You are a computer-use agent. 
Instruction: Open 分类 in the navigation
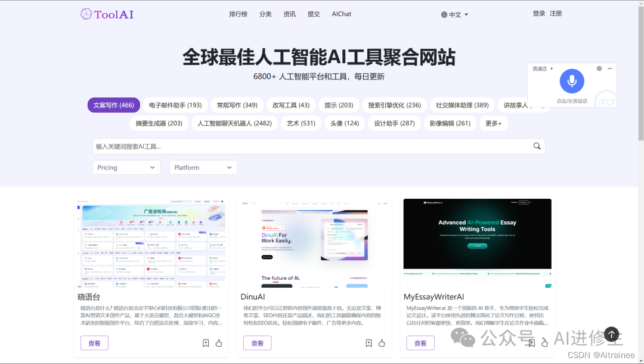point(265,14)
